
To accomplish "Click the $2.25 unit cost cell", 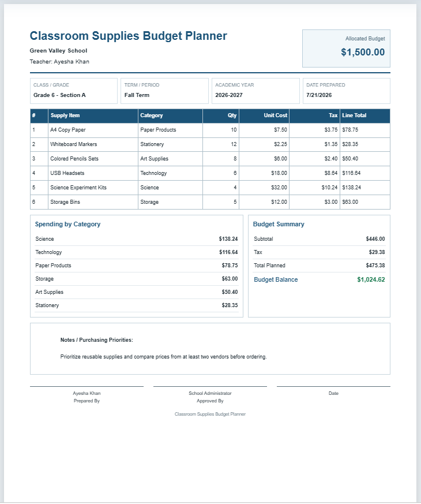I will tap(264, 145).
